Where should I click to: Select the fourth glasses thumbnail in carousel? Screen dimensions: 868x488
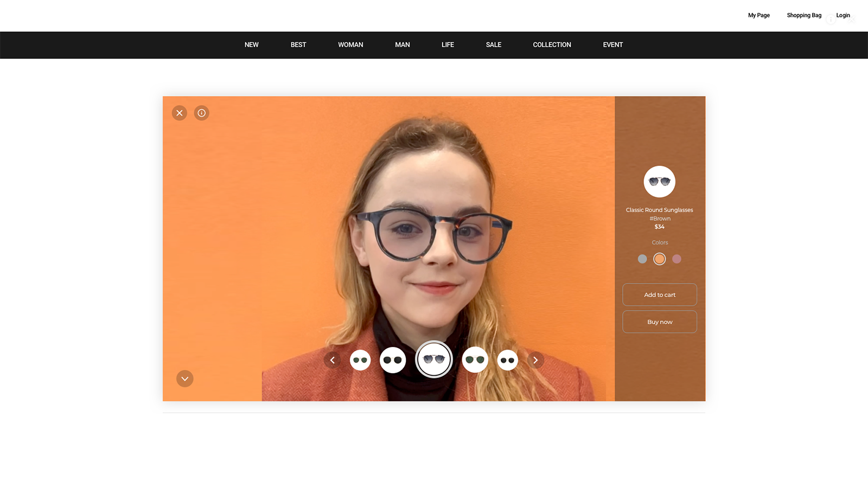[475, 360]
